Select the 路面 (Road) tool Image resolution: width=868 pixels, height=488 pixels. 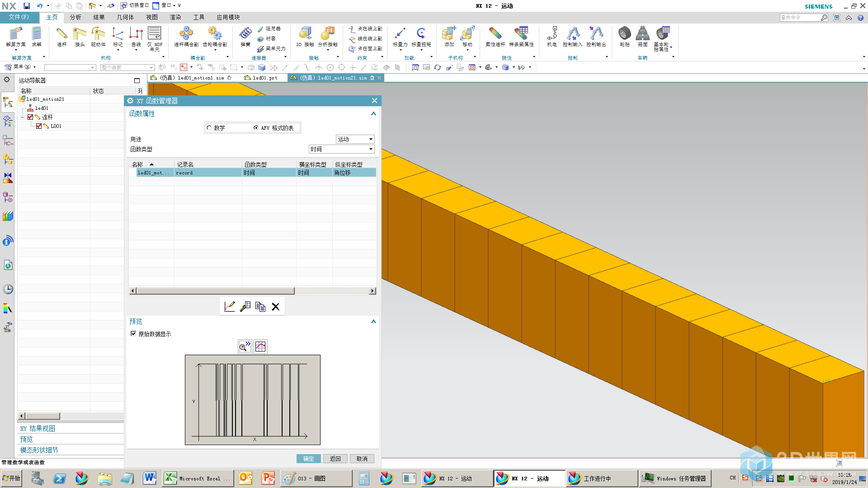coord(642,36)
